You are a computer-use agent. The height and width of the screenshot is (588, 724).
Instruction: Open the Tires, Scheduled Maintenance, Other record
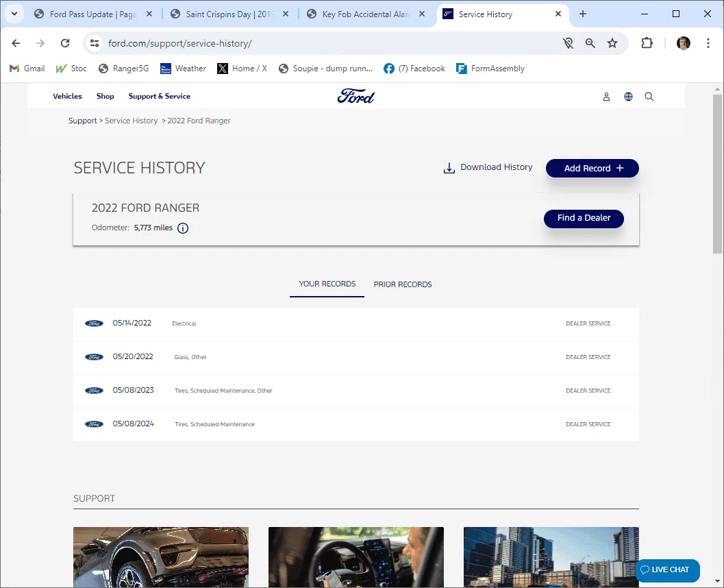tap(356, 391)
